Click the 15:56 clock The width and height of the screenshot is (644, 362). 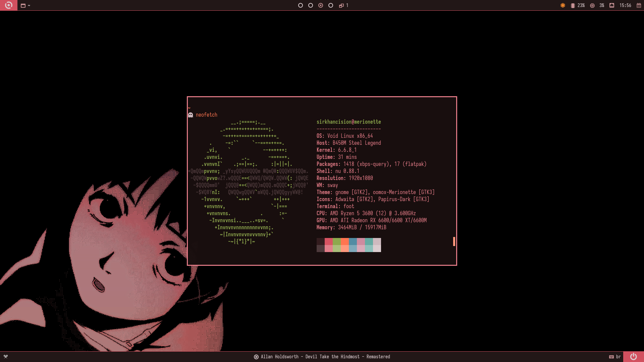click(625, 5)
